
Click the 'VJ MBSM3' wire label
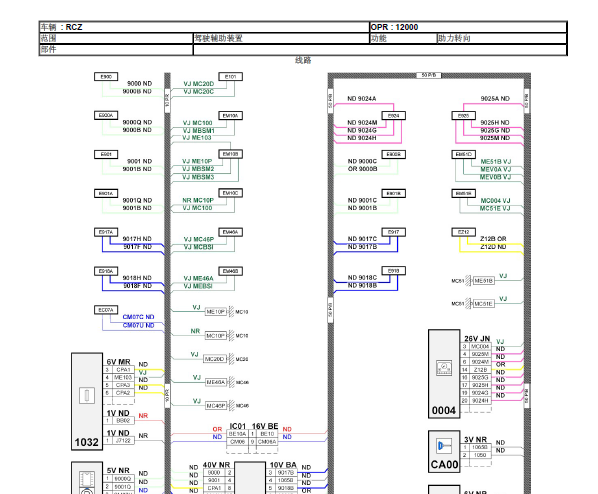point(198,177)
